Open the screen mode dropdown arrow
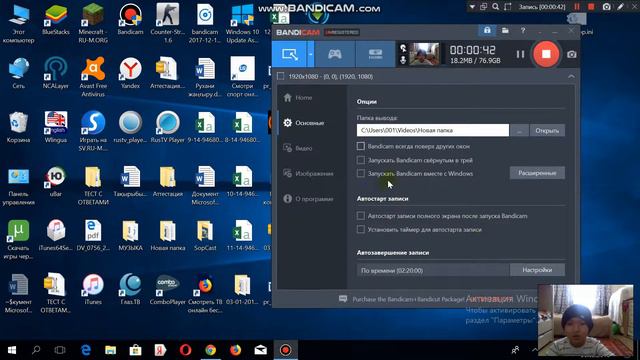The image size is (640, 360). pos(311,54)
